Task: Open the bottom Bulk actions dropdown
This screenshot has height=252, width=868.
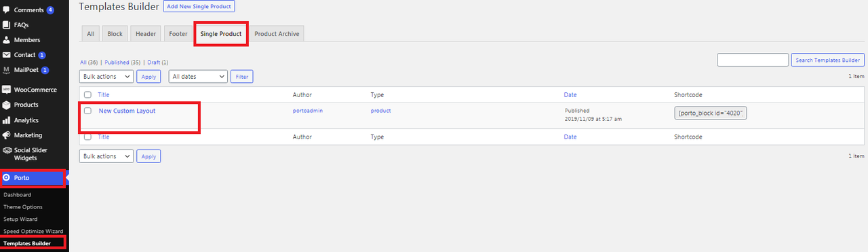Action: click(x=106, y=156)
